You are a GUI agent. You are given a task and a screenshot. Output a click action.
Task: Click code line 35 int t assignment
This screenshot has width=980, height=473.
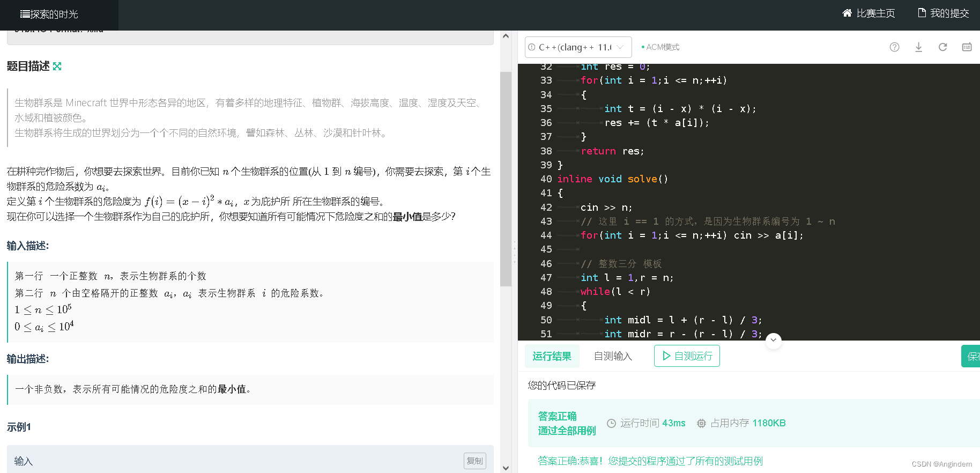[x=680, y=109]
